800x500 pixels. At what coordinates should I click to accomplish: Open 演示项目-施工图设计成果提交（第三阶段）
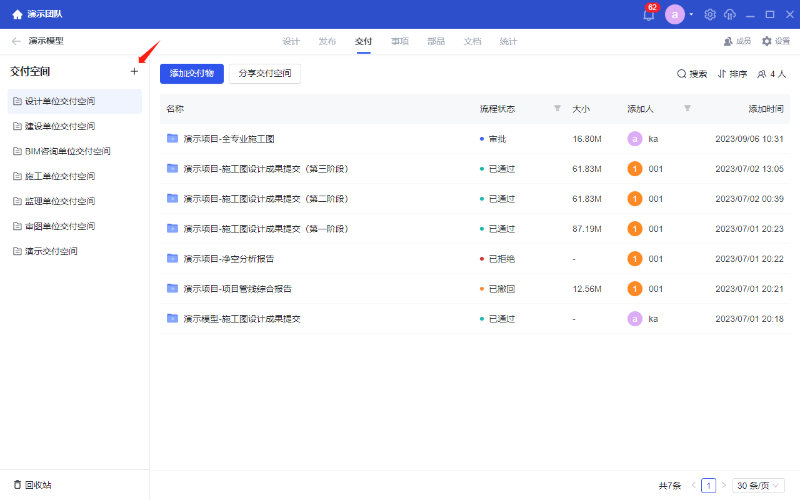pyautogui.click(x=266, y=169)
